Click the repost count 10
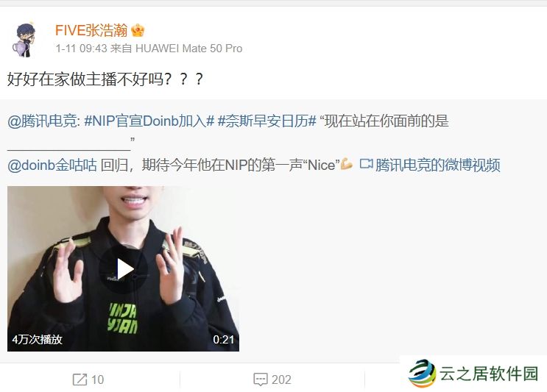Viewport: 547px width, 392px height. pyautogui.click(x=98, y=379)
